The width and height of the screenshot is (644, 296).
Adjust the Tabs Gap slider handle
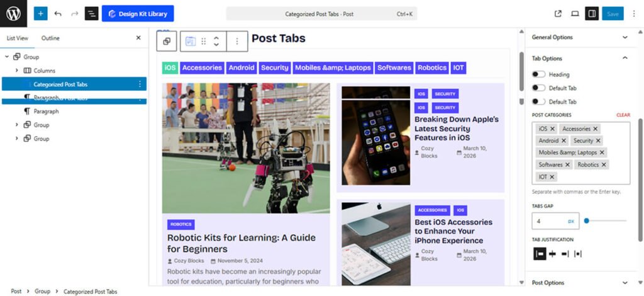tap(587, 221)
